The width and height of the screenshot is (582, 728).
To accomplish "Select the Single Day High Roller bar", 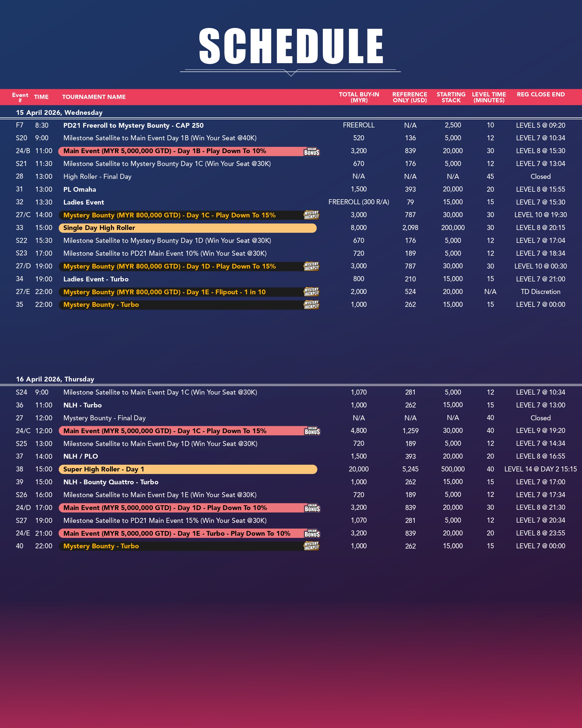I will tap(187, 228).
